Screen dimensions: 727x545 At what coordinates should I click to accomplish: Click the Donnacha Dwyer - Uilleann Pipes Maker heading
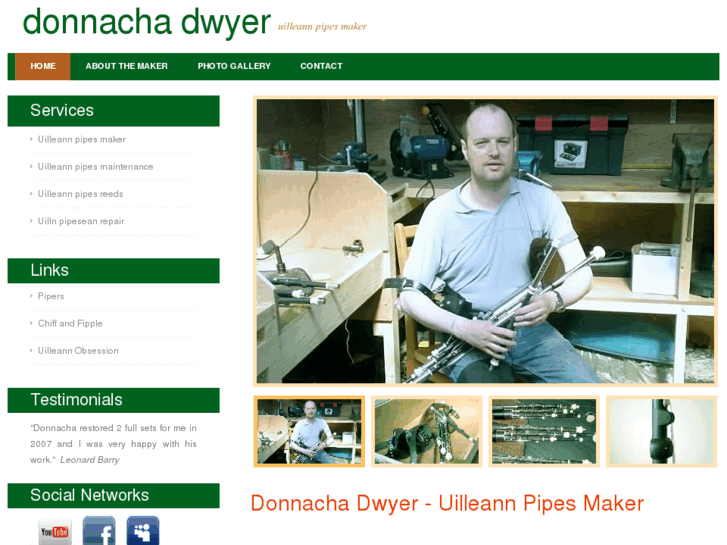(447, 504)
